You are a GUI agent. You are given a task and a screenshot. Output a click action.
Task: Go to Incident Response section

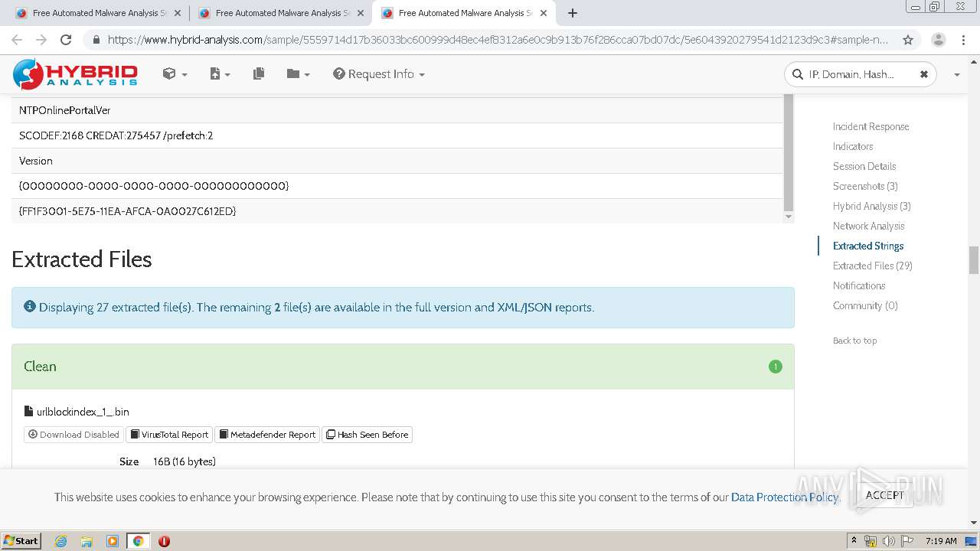871,126
